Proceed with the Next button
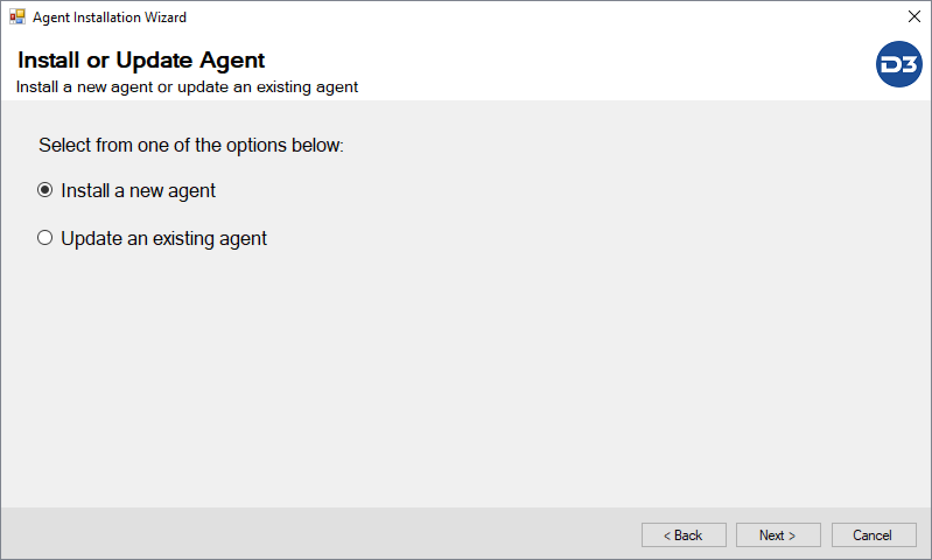Viewport: 932px width, 560px height. coord(778,535)
